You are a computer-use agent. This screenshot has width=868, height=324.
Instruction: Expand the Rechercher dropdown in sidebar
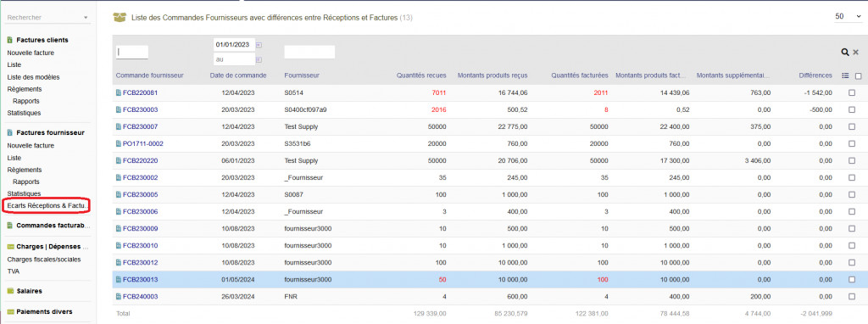pyautogui.click(x=86, y=18)
